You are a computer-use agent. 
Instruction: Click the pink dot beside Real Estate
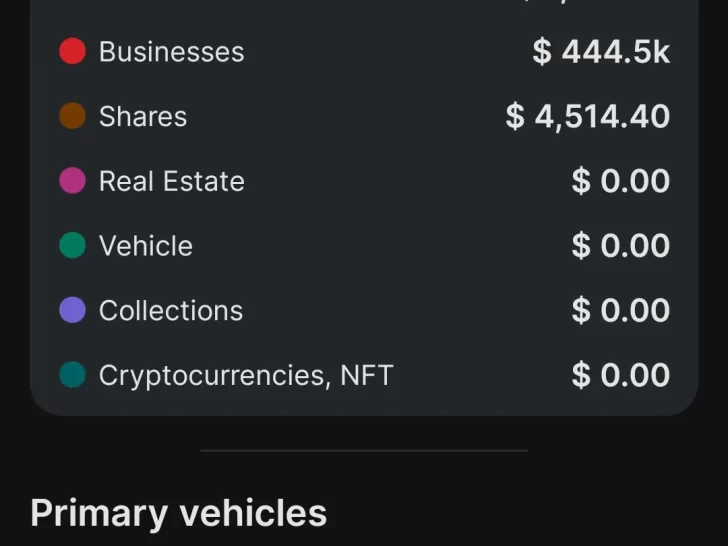coord(72,181)
